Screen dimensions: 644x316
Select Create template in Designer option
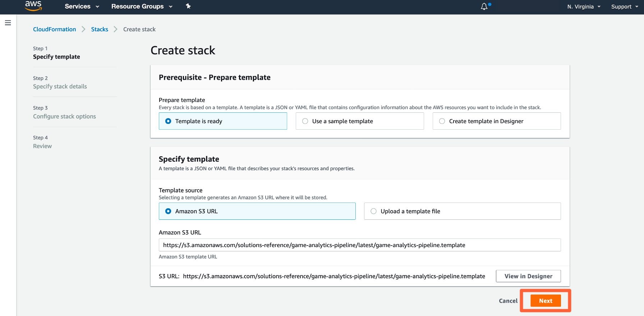tap(497, 121)
